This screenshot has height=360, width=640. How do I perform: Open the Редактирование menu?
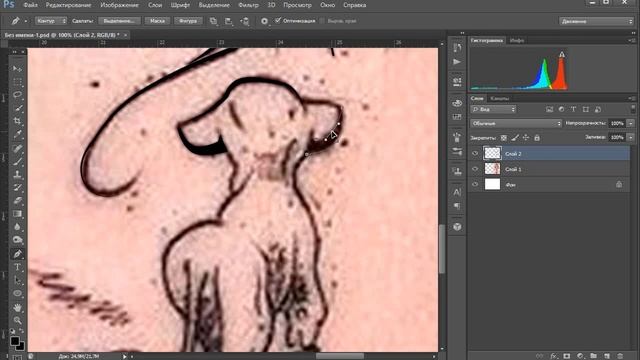69,5
